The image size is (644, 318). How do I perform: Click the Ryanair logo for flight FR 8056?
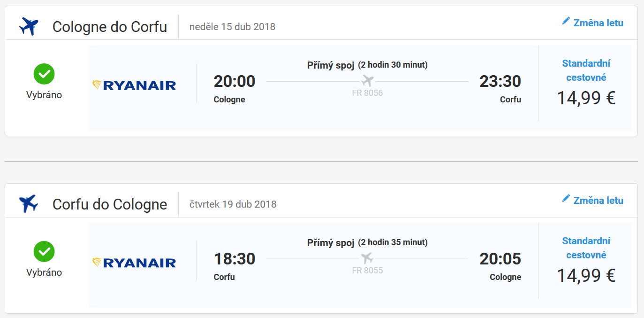tap(134, 85)
